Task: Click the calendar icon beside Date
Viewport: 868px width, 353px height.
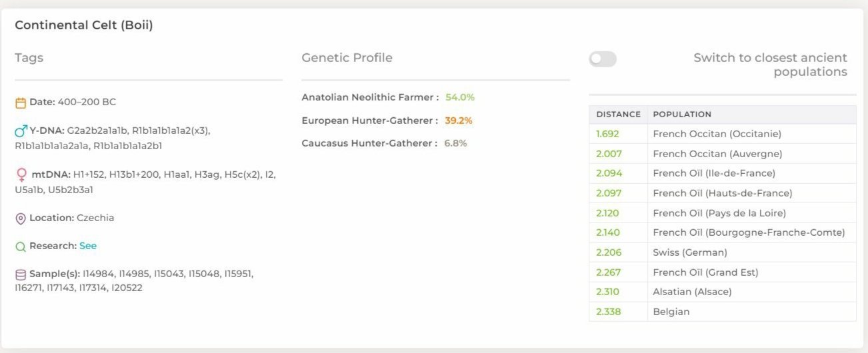Action: point(21,103)
